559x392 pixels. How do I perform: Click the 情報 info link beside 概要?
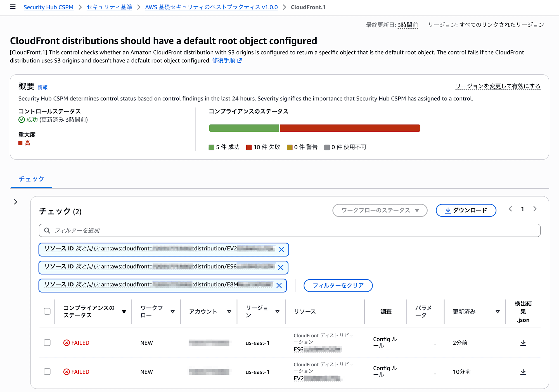tap(43, 87)
